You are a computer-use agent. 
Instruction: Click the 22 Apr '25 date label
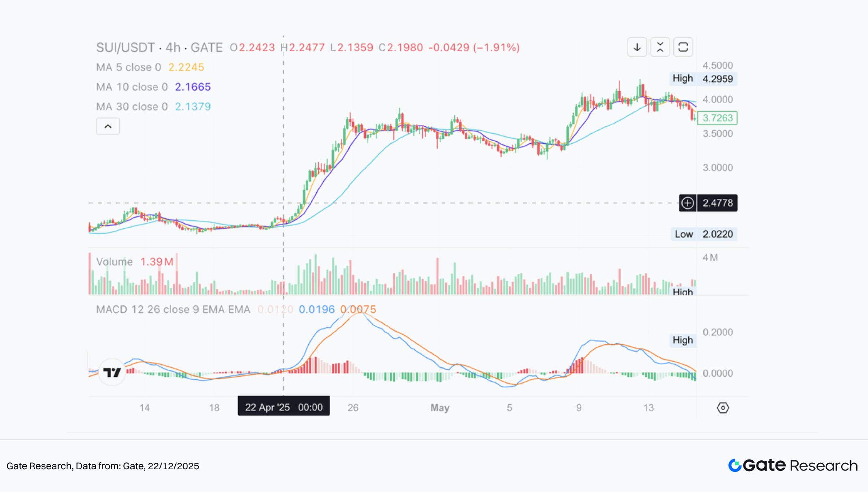[284, 407]
